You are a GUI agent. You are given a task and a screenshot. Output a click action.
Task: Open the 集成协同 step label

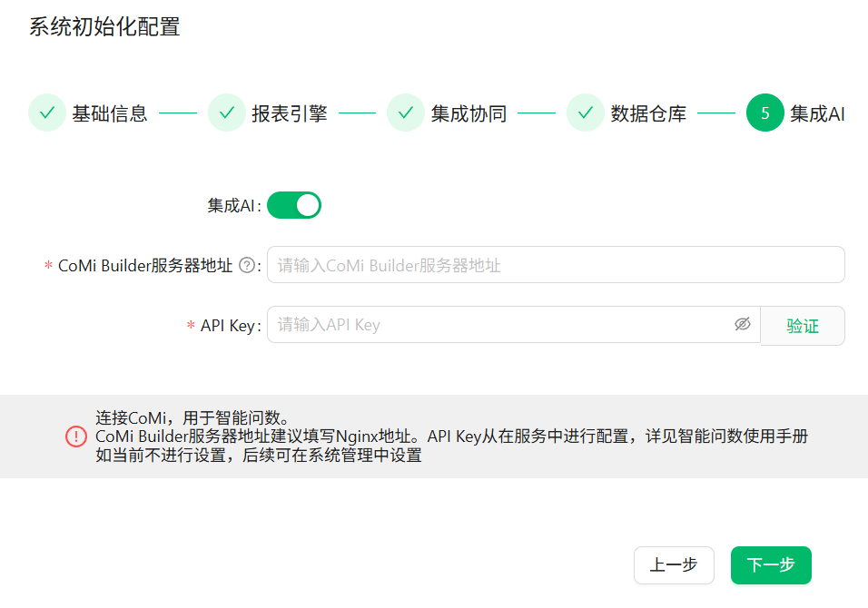click(x=469, y=113)
